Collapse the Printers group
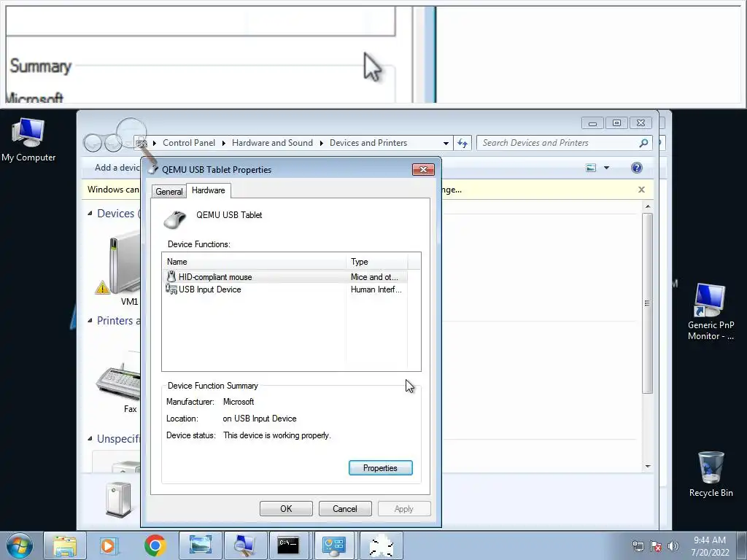The width and height of the screenshot is (747, 560). point(90,321)
